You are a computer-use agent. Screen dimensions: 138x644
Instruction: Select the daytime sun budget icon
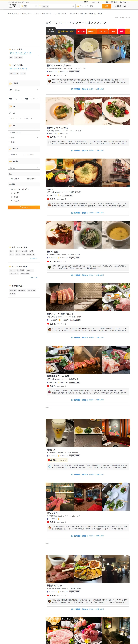click(x=10, y=113)
